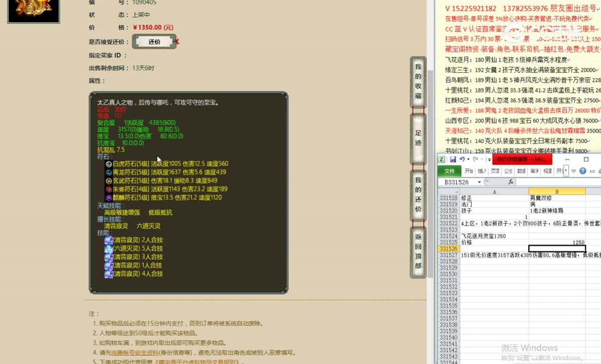Switch to the 公式 Formulas ribbon tab

[x=508, y=171]
